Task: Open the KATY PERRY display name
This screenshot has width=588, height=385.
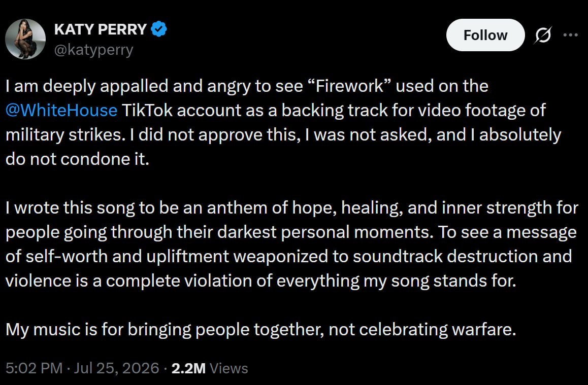Action: coord(101,29)
